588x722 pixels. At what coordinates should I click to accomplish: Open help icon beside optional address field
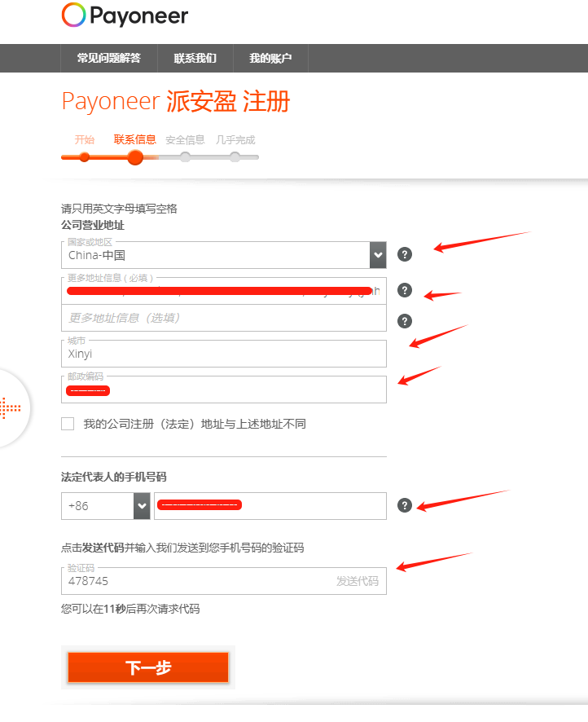[405, 321]
